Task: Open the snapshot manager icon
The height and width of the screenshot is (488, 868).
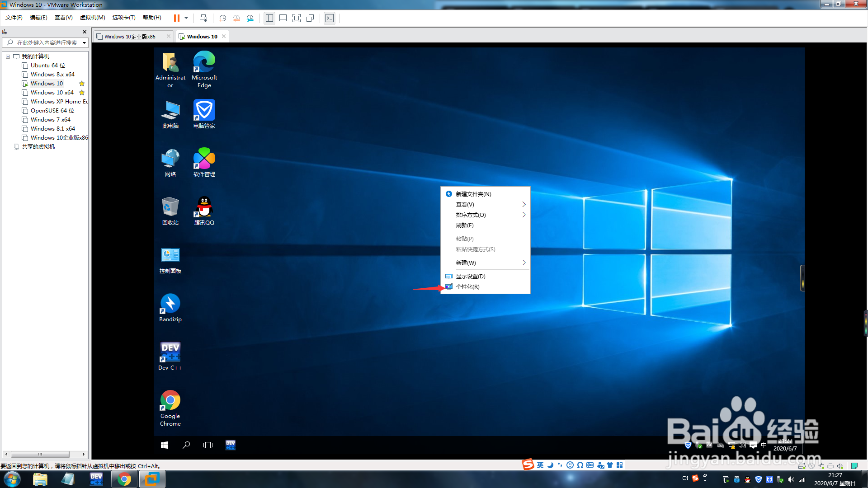Action: (250, 18)
